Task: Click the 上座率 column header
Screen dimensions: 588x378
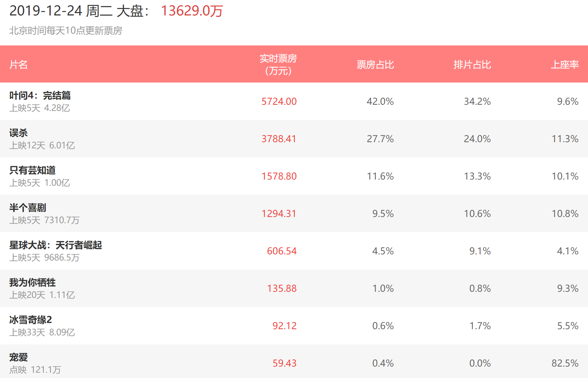Action: (x=565, y=65)
